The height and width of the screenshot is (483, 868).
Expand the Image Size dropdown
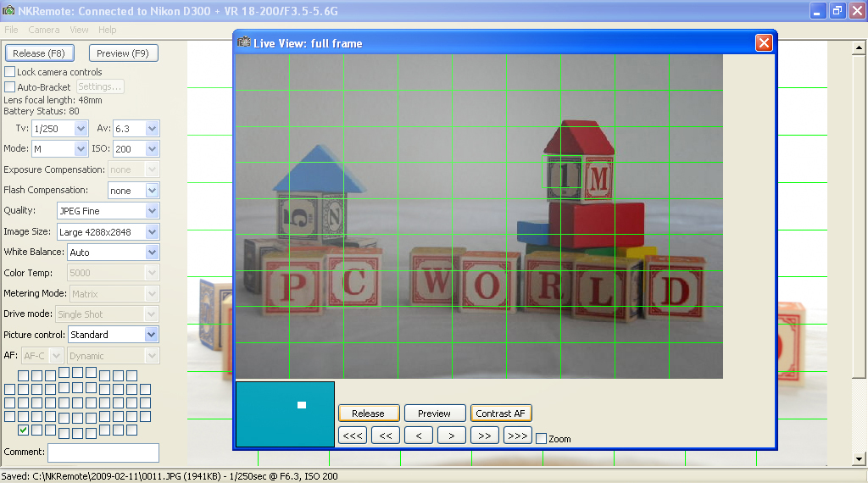click(152, 231)
